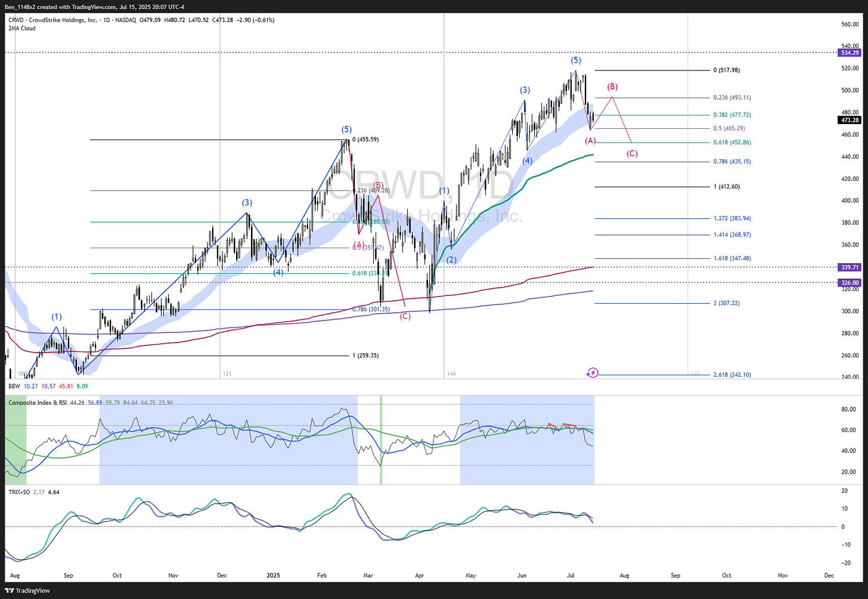This screenshot has height=599, width=868.
Task: Click the 0.786 (301.35) retracement label
Action: [x=371, y=310]
